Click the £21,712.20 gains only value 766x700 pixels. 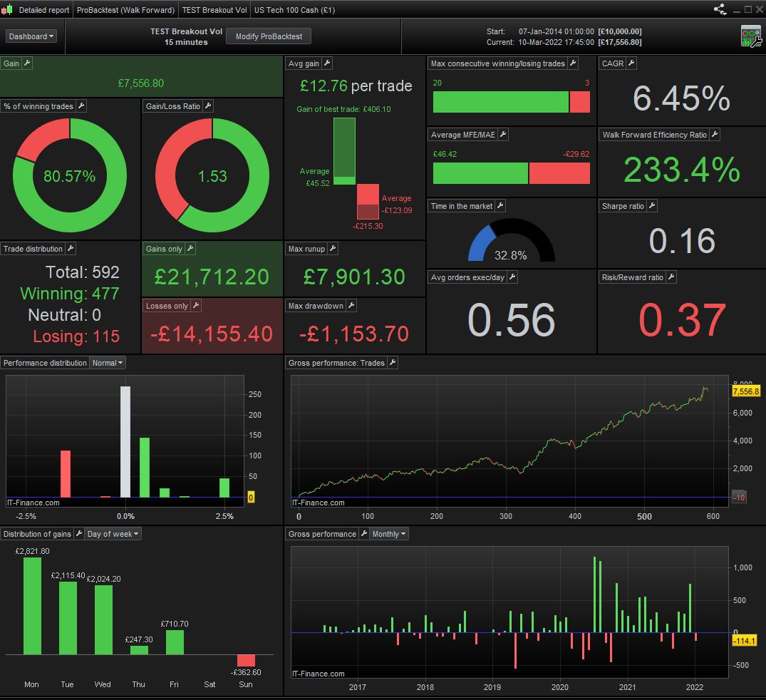pos(212,277)
